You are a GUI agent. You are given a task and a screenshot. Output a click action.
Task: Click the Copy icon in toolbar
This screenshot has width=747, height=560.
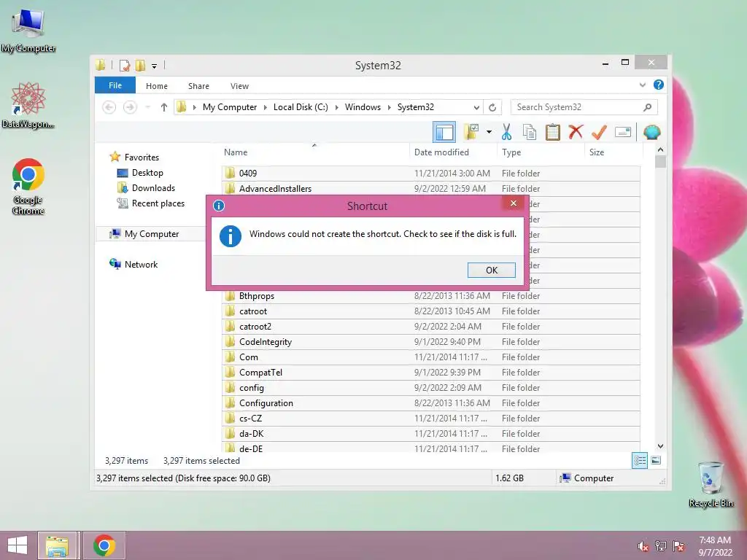[x=530, y=132]
